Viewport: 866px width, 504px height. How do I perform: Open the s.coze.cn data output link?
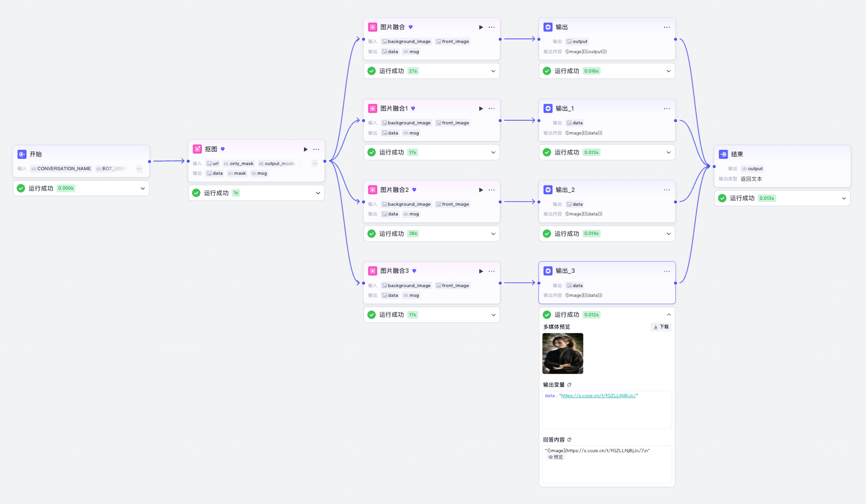(x=598, y=396)
